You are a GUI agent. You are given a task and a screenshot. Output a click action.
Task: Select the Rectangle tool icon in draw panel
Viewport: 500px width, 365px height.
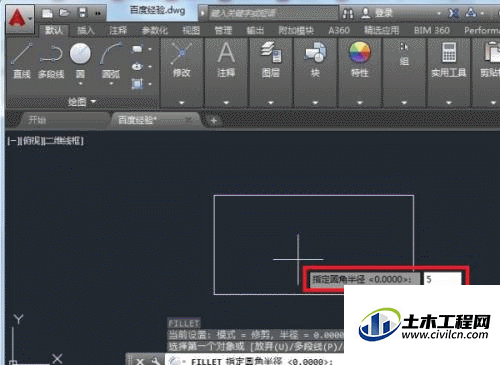click(x=137, y=49)
